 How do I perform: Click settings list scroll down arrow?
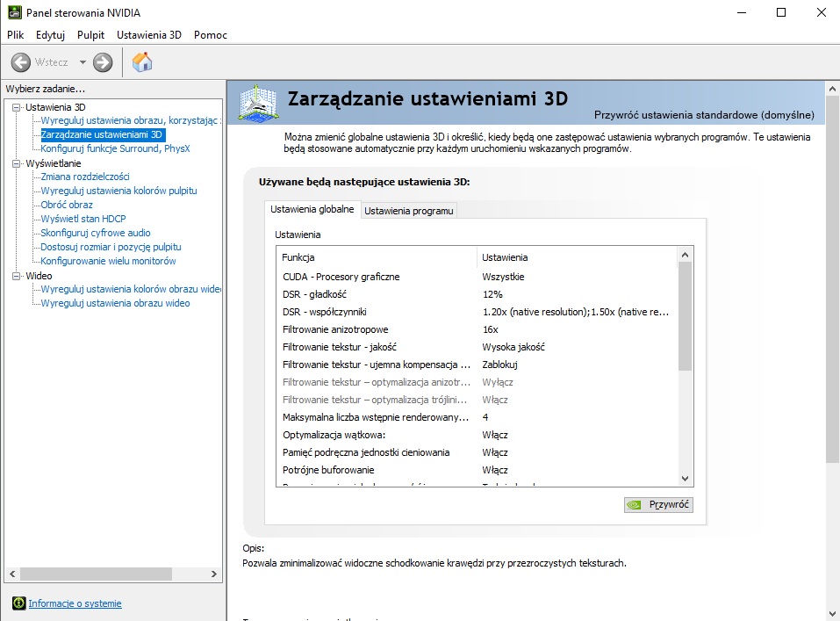coord(685,479)
